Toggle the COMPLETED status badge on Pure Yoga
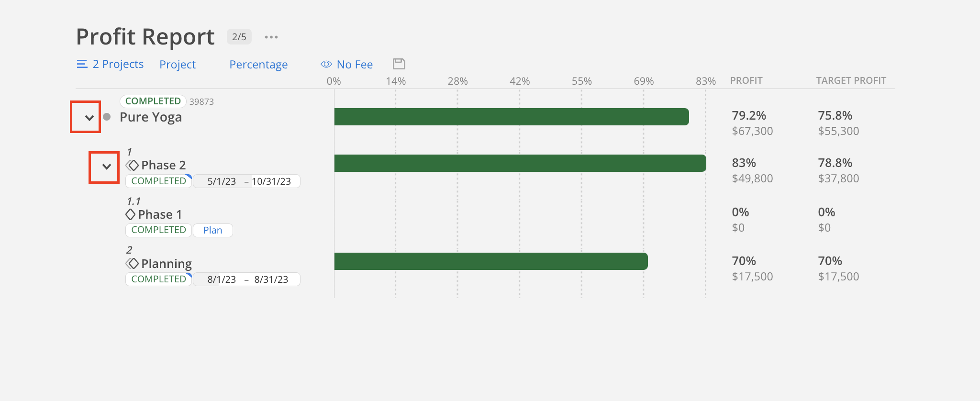The width and height of the screenshot is (980, 401). pyautogui.click(x=152, y=100)
